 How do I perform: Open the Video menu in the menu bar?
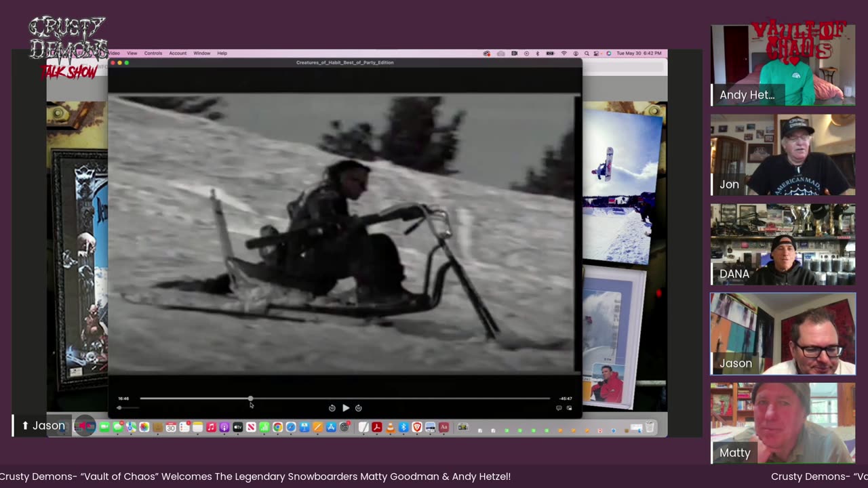114,53
